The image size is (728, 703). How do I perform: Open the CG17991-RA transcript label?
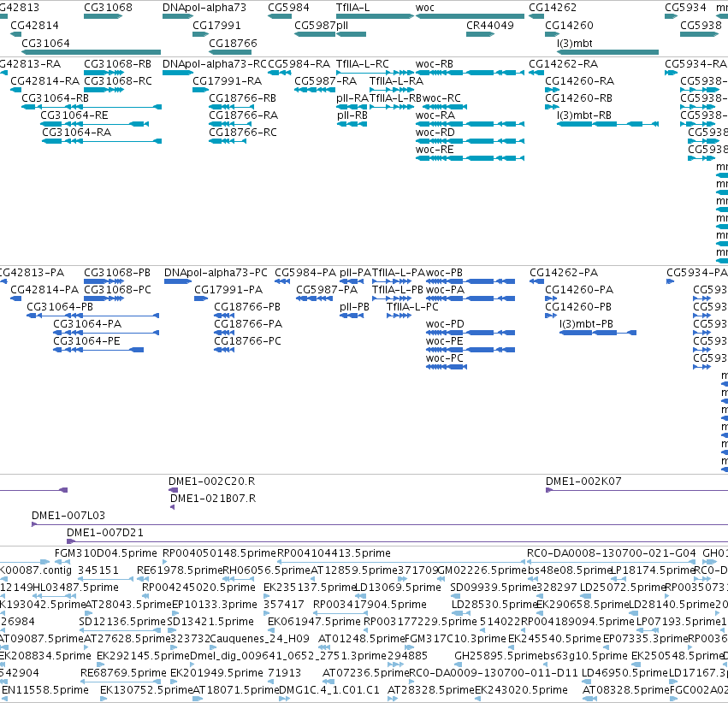tap(228, 80)
